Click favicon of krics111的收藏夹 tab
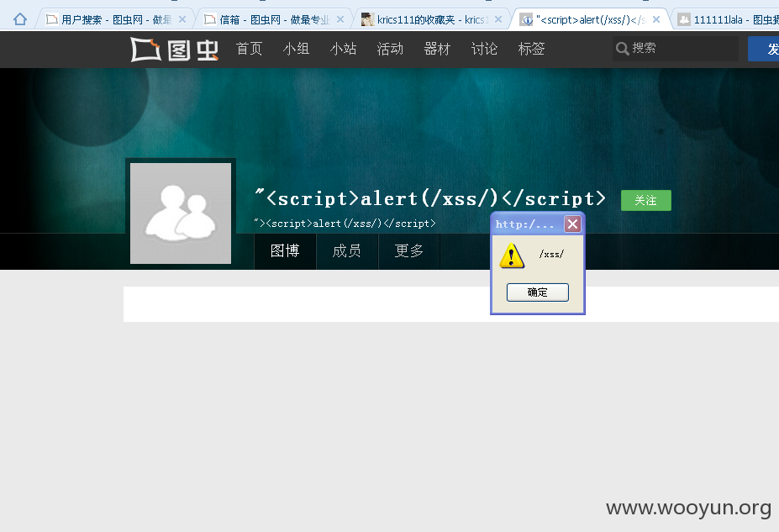779x532 pixels. [367, 19]
